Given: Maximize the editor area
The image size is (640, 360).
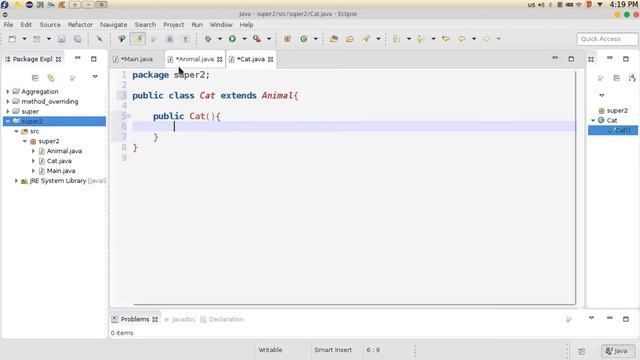Looking at the screenshot, I should (x=571, y=59).
